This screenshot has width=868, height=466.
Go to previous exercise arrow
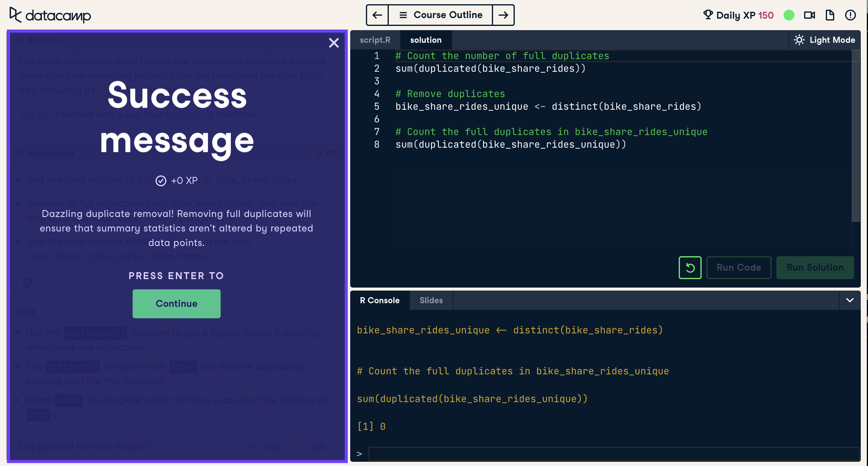[377, 15]
